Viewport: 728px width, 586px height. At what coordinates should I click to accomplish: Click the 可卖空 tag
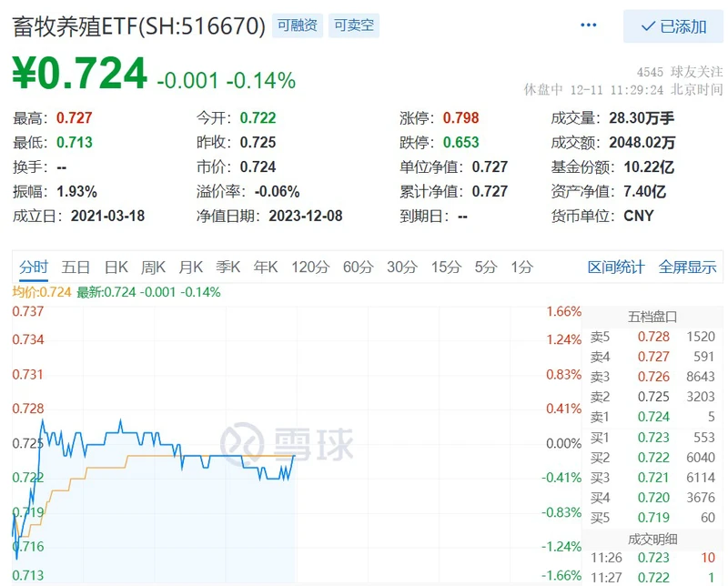[354, 25]
